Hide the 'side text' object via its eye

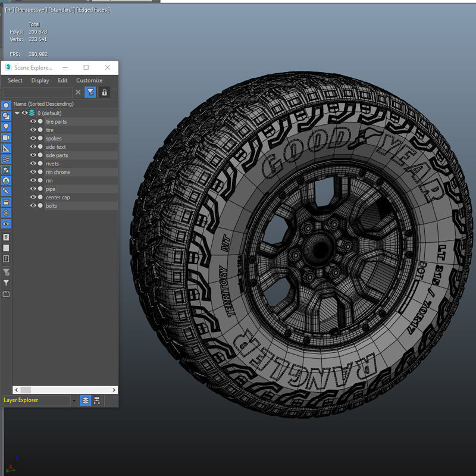pyautogui.click(x=33, y=146)
